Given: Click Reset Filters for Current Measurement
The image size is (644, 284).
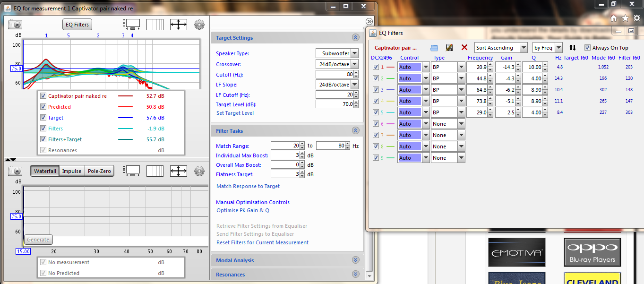Looking at the screenshot, I should pyautogui.click(x=262, y=242).
